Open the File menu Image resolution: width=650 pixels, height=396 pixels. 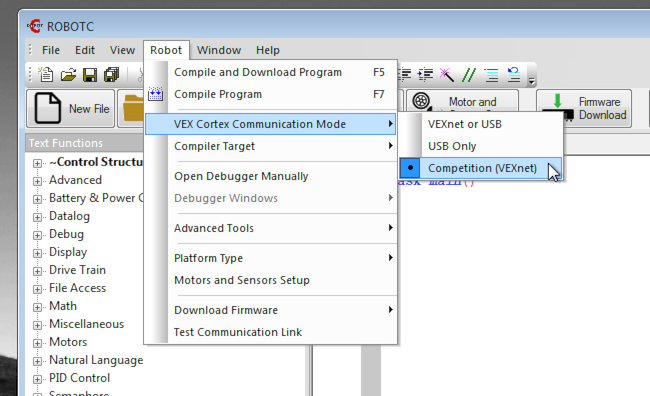click(x=51, y=50)
